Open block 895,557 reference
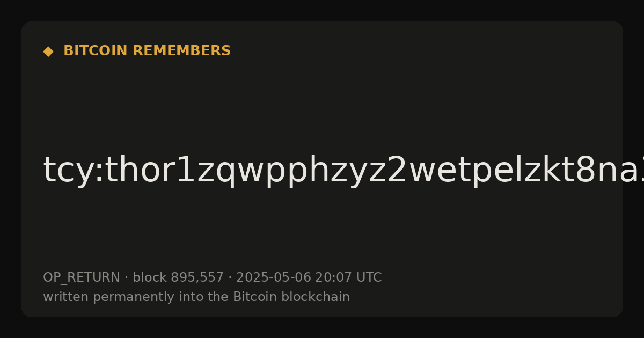 pos(178,277)
